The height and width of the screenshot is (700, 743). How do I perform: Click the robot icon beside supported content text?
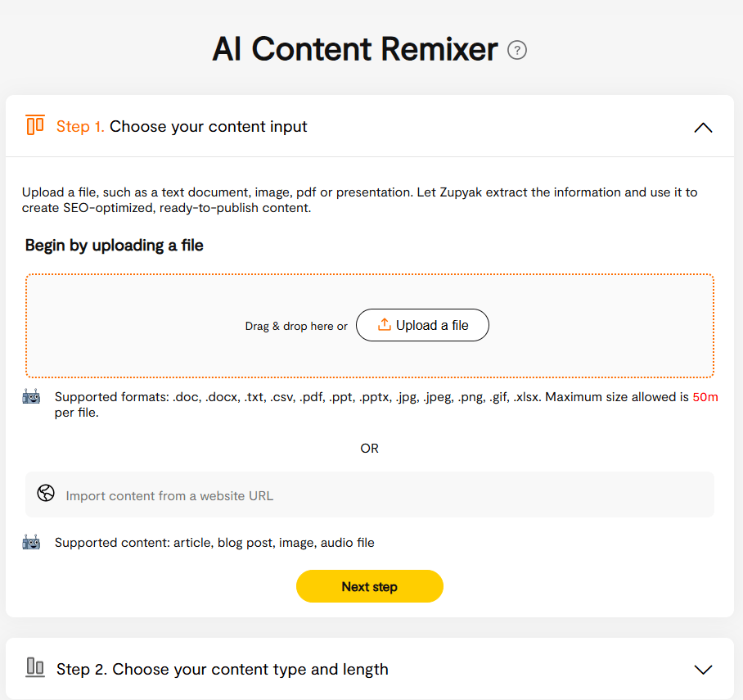(x=30, y=541)
